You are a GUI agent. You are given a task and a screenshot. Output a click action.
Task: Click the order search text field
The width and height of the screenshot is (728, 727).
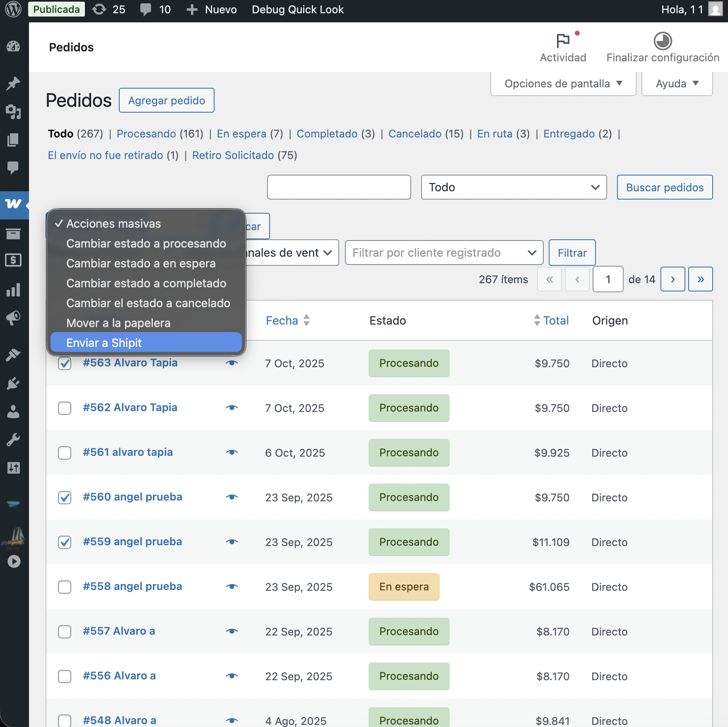pyautogui.click(x=339, y=187)
